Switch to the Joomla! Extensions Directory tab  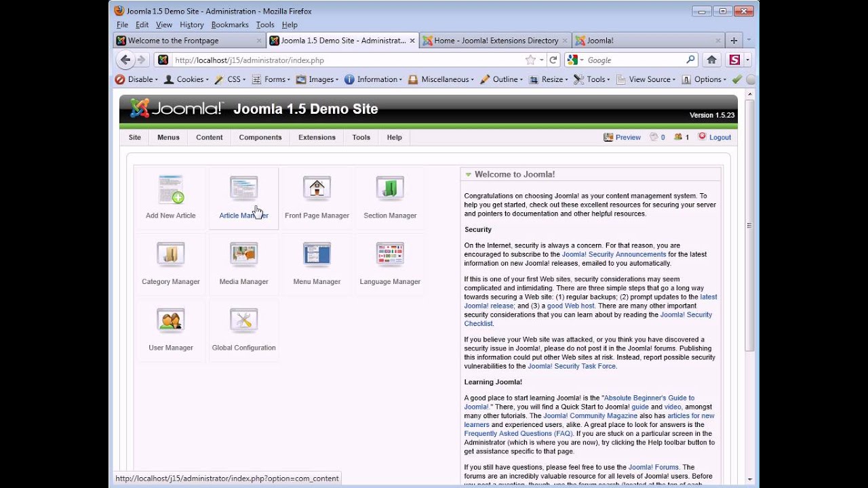(496, 41)
